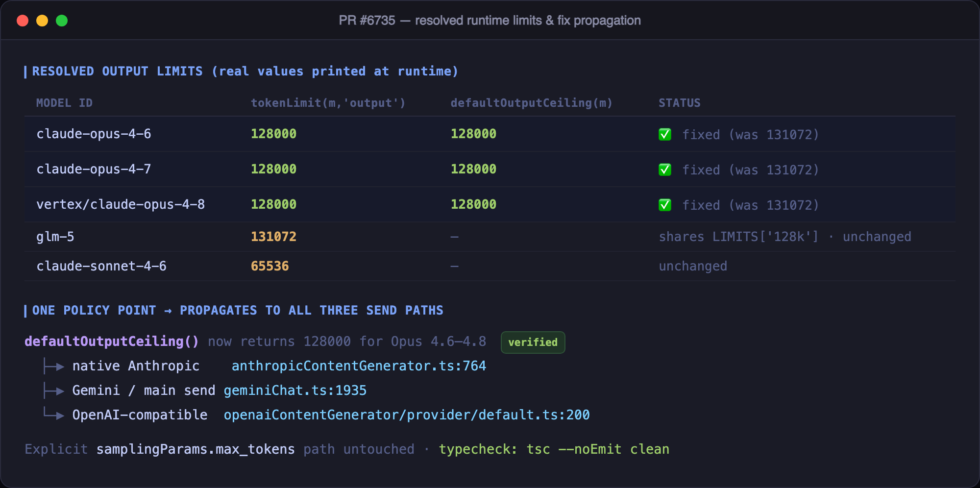
Task: Click the arrow icon before OpenAI-compatible
Action: (53, 414)
